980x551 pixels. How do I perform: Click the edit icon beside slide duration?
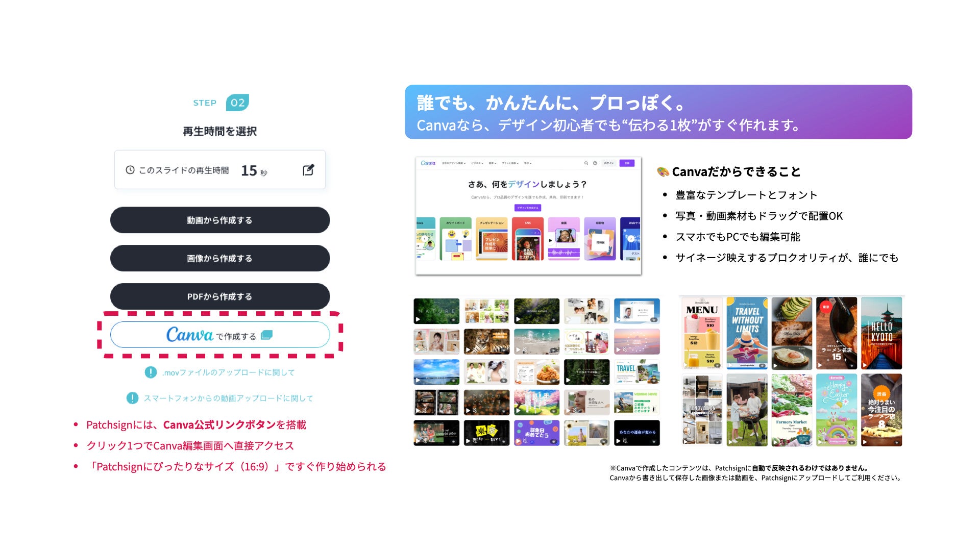tap(308, 170)
